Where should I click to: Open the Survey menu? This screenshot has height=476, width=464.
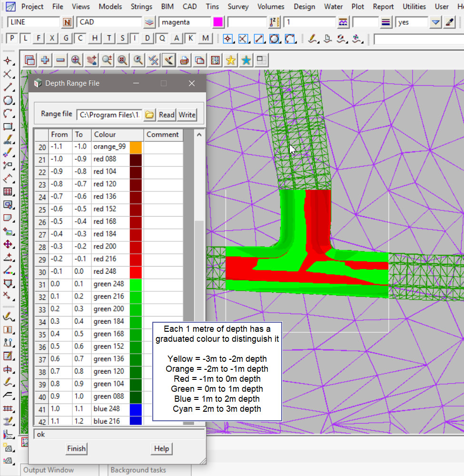[238, 7]
